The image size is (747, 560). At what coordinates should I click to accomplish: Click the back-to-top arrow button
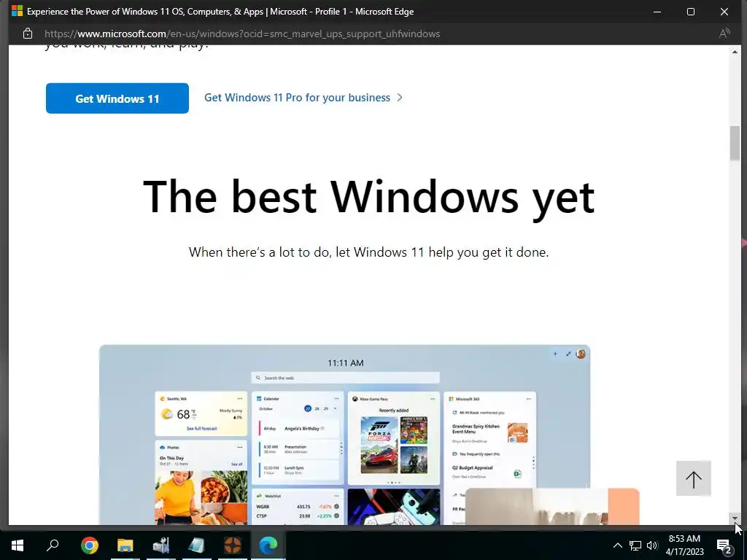click(x=694, y=478)
